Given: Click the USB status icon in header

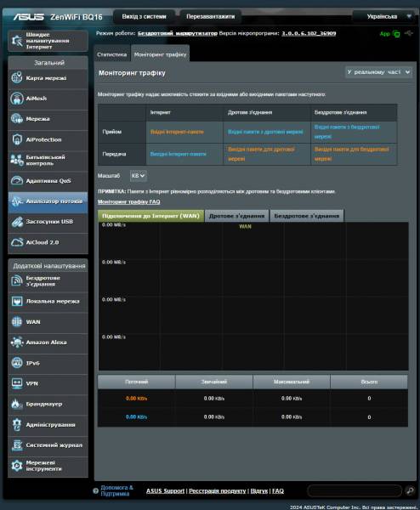Looking at the screenshot, I should tap(409, 33).
